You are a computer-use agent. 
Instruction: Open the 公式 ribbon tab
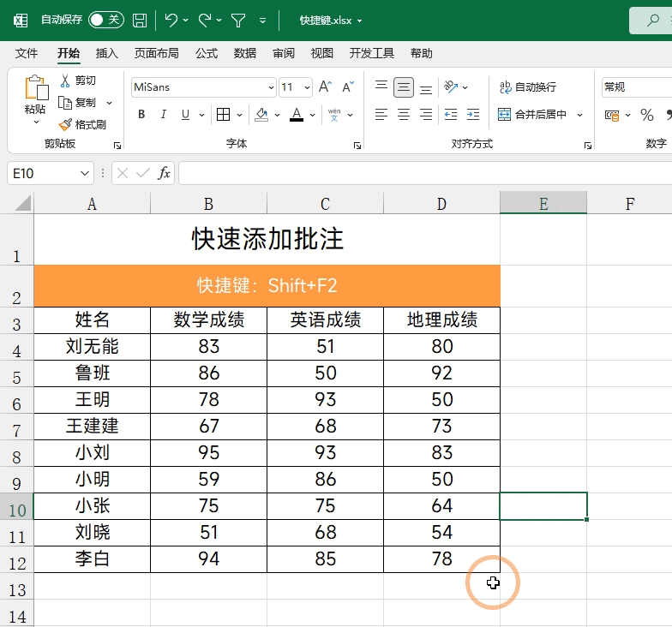(207, 53)
